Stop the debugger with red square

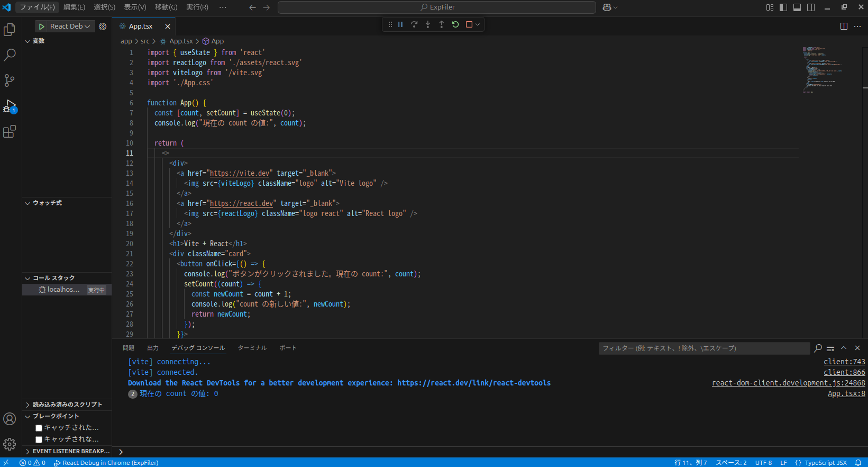pyautogui.click(x=469, y=25)
